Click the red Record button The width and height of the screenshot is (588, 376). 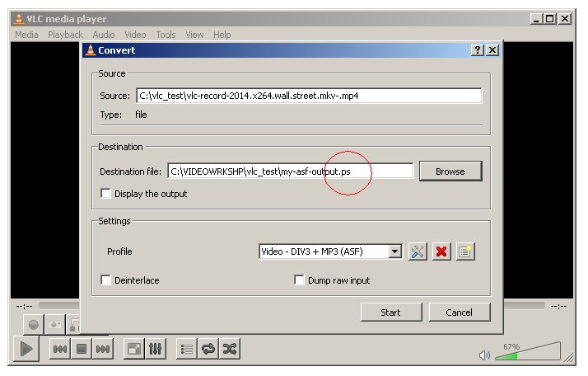click(x=34, y=325)
